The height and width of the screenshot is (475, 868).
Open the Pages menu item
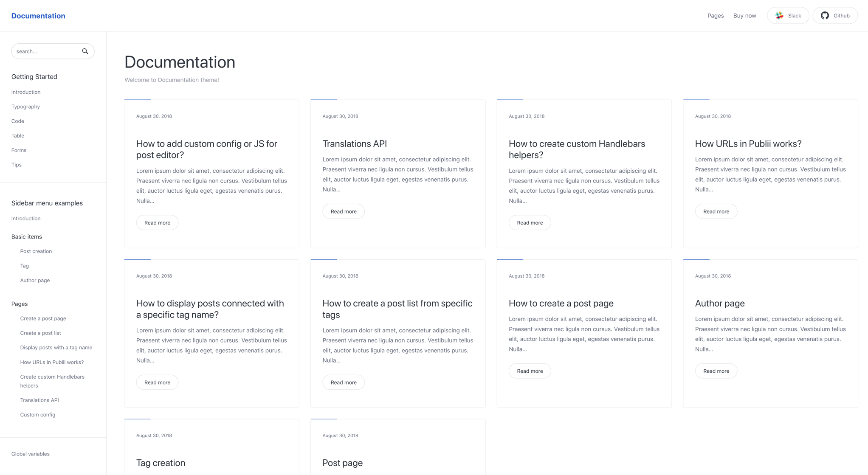coord(715,15)
